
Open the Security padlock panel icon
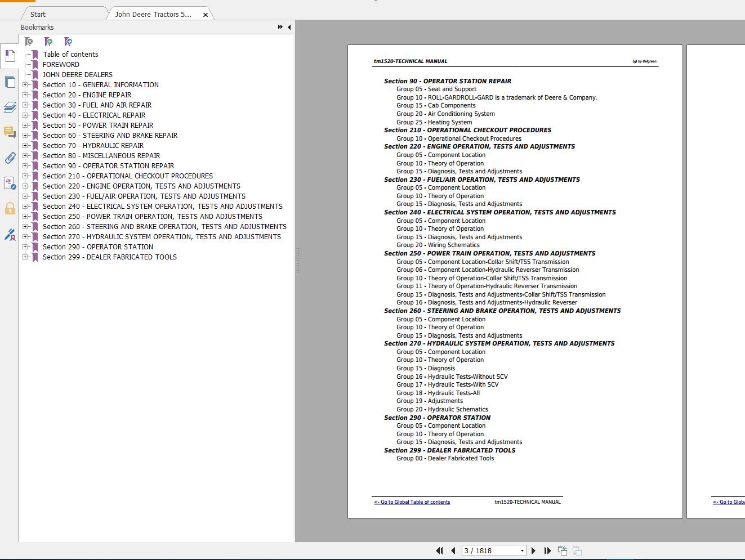(x=10, y=209)
